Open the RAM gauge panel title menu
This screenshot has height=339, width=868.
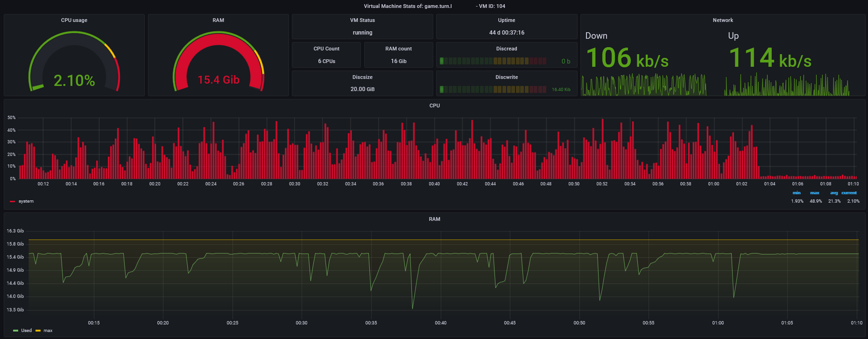point(218,20)
